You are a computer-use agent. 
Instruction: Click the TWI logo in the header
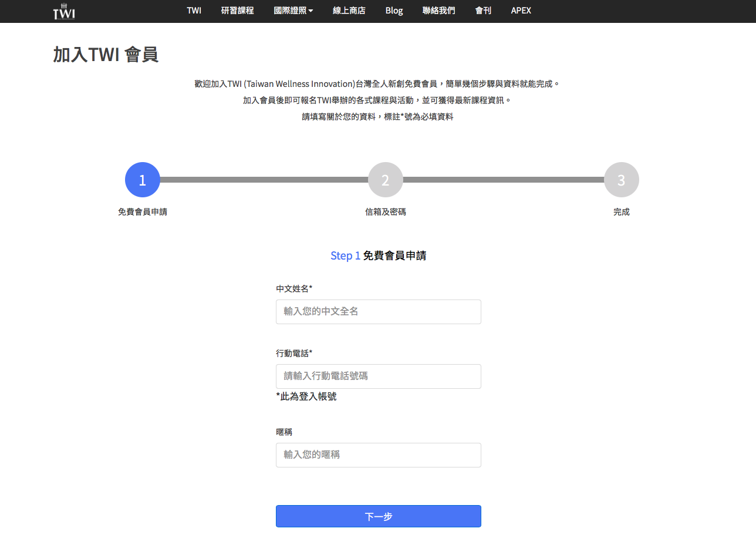(64, 11)
